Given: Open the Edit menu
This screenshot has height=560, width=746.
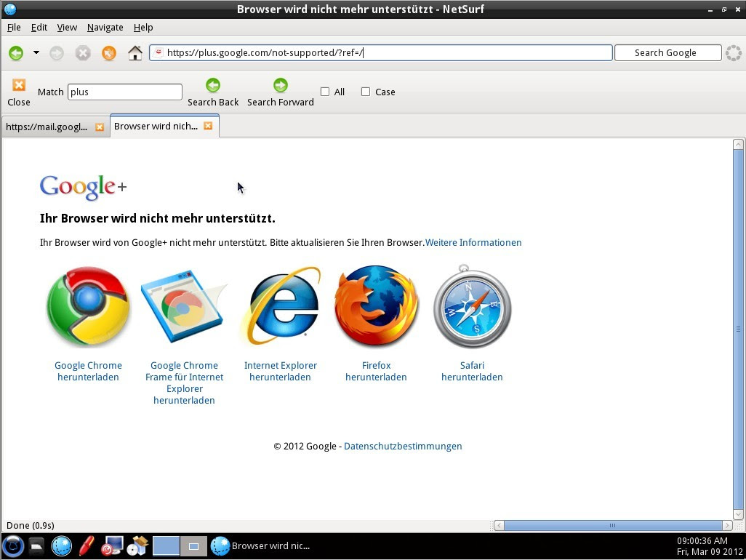Looking at the screenshot, I should [x=39, y=27].
